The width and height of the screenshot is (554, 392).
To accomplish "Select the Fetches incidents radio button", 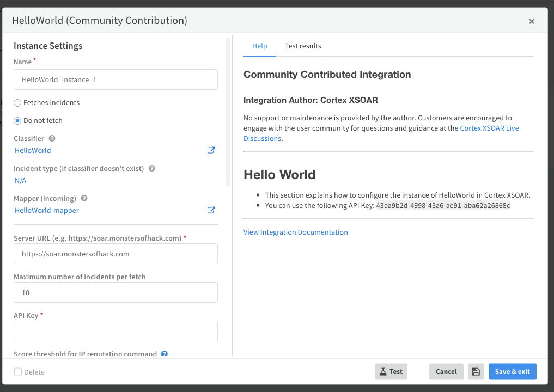I will [x=17, y=103].
